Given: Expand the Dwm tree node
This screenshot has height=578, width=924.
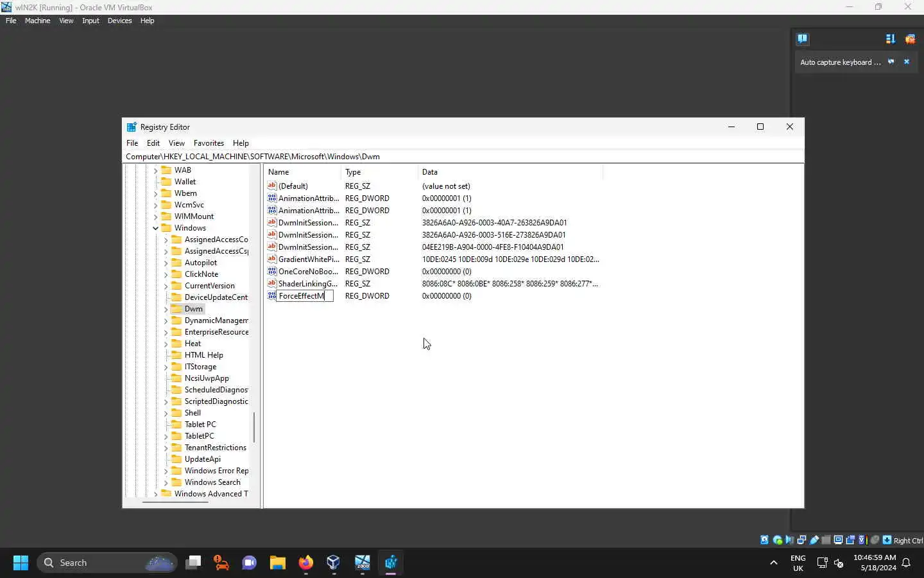Looking at the screenshot, I should [x=166, y=309].
